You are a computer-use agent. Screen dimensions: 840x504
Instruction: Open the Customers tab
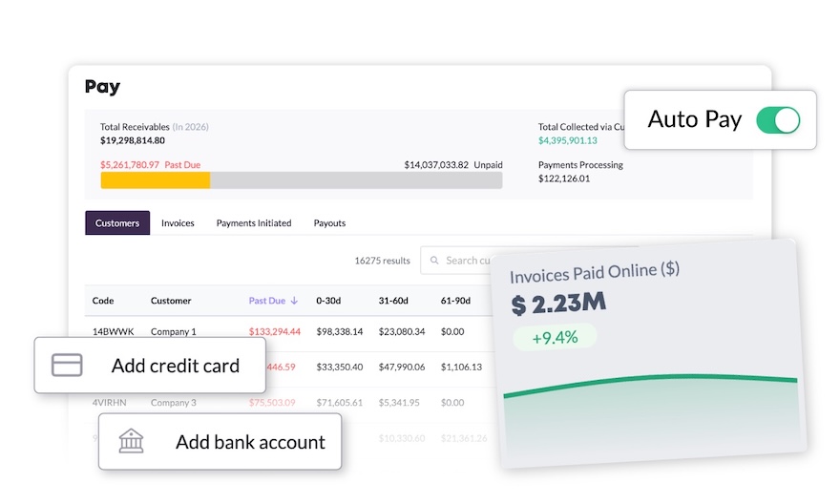117,223
